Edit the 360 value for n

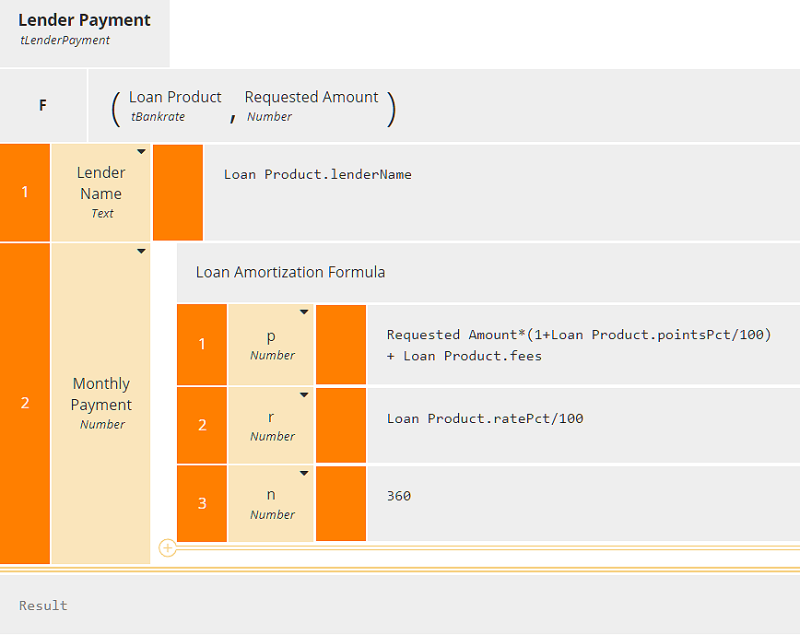pyautogui.click(x=399, y=496)
